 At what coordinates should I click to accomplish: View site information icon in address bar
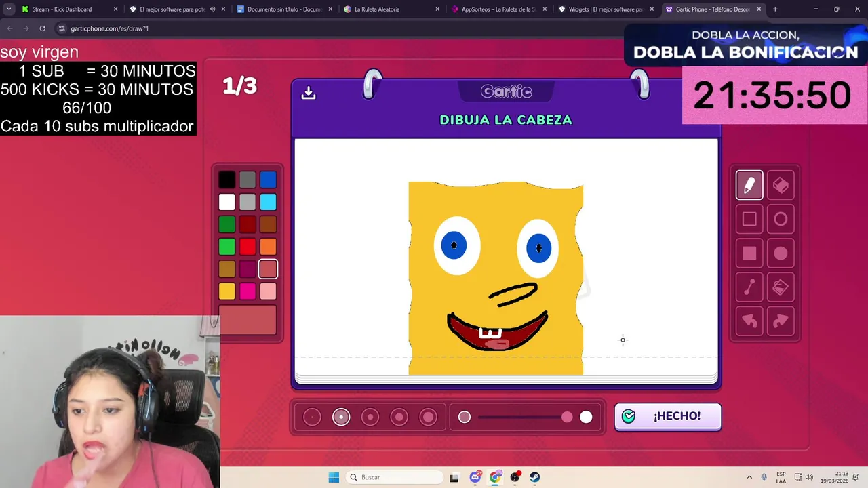point(62,28)
